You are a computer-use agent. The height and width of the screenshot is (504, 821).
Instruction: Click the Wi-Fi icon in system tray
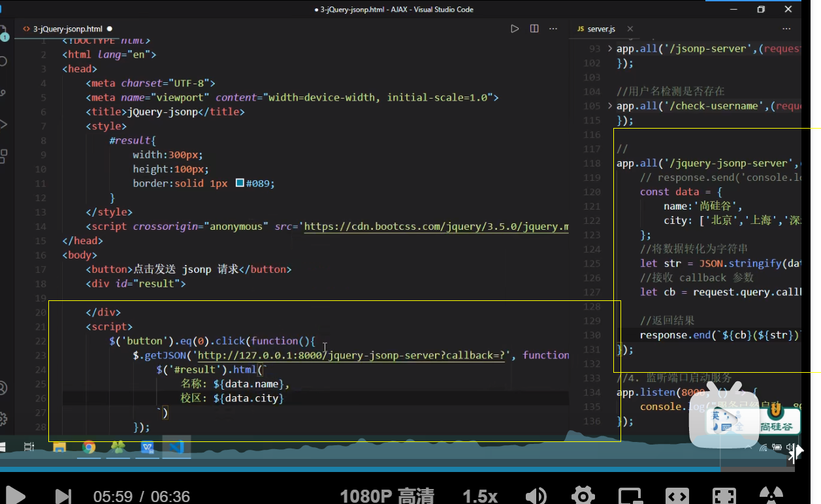[x=764, y=447]
